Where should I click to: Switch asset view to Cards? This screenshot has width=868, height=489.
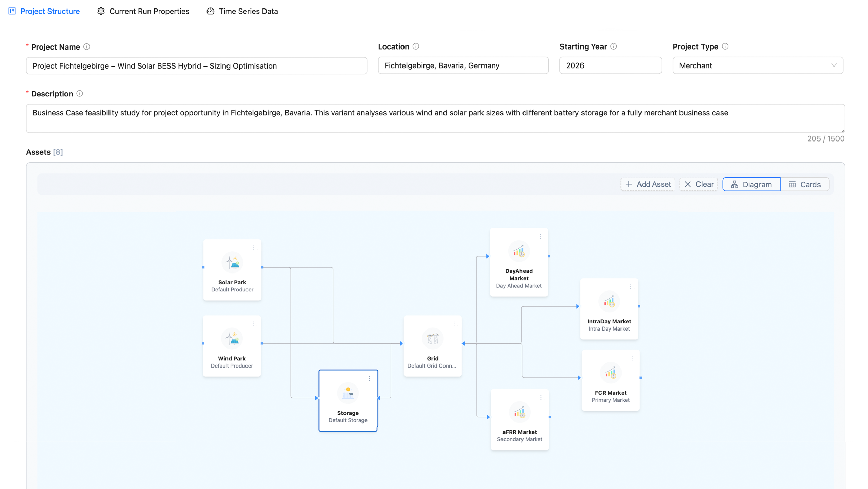click(x=805, y=184)
